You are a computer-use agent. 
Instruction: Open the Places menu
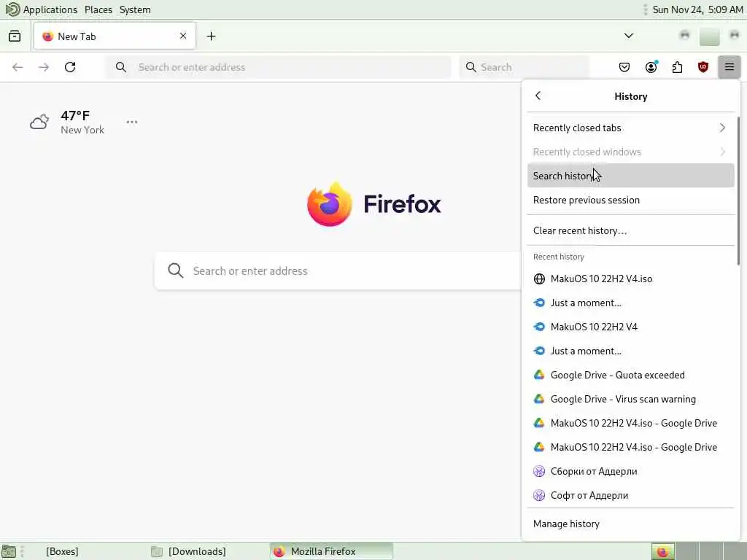pos(98,9)
